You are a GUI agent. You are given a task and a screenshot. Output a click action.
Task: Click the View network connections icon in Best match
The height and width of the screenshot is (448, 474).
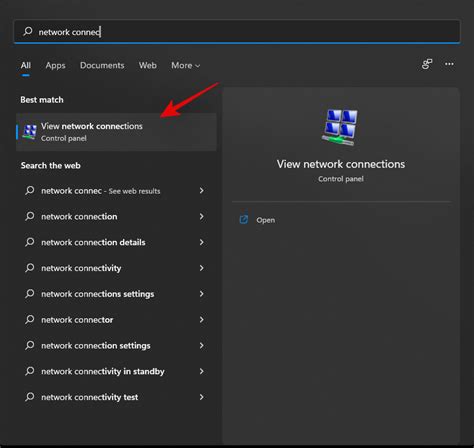click(x=30, y=132)
